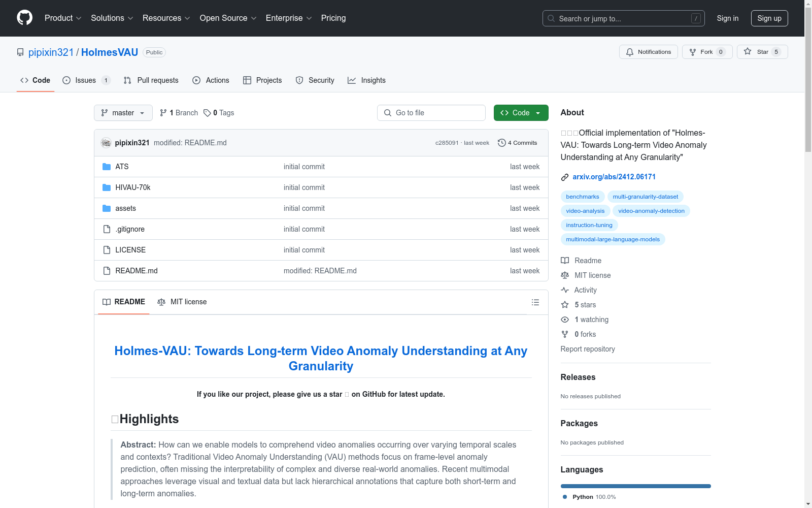The height and width of the screenshot is (508, 812).
Task: Click the video-anomaly-detection topic tag
Action: click(651, 211)
